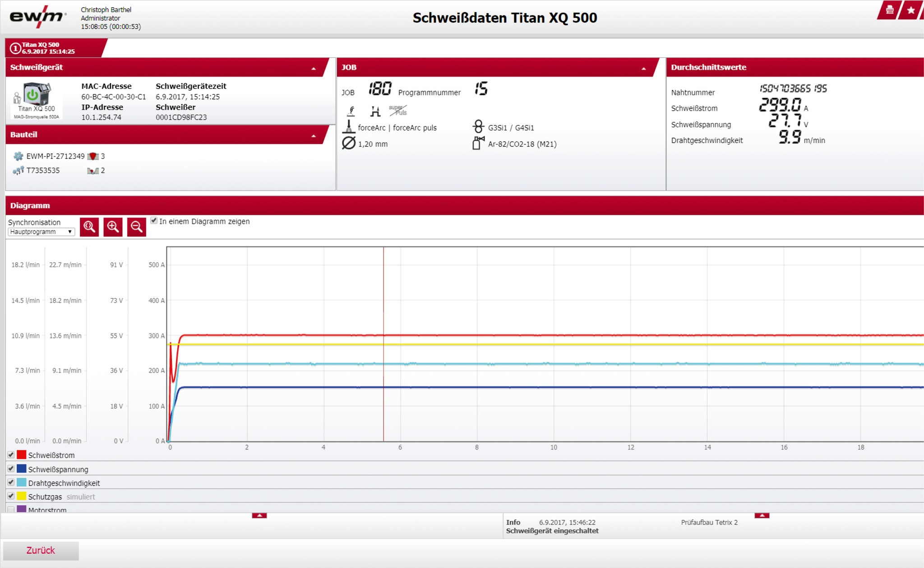Click the Durchschnittswerte panel header
924x568 pixels.
795,67
